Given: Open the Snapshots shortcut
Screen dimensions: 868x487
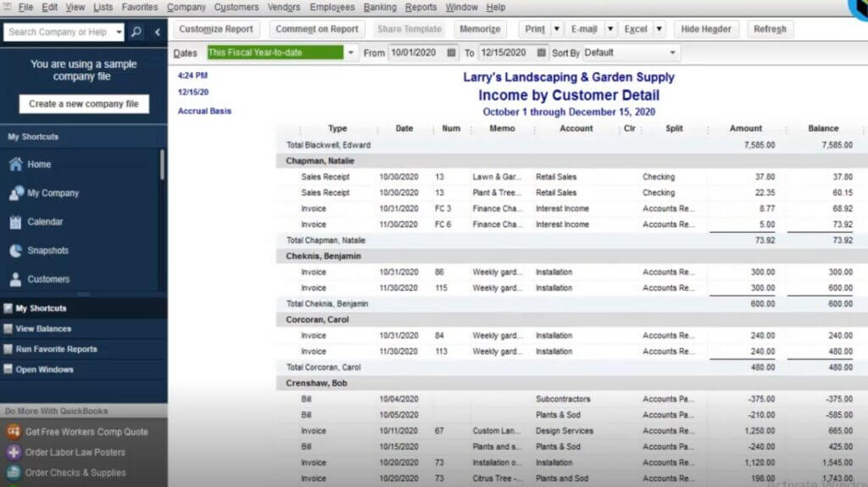Looking at the screenshot, I should [x=47, y=251].
